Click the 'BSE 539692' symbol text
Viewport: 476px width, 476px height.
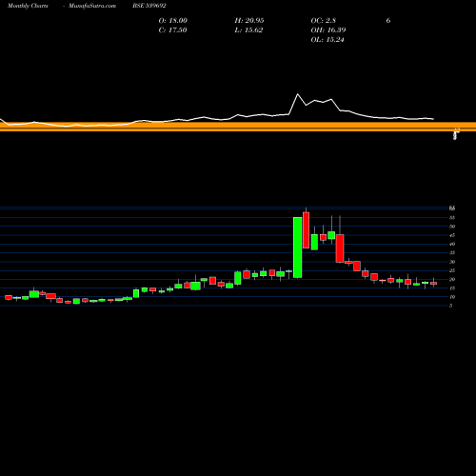[149, 6]
